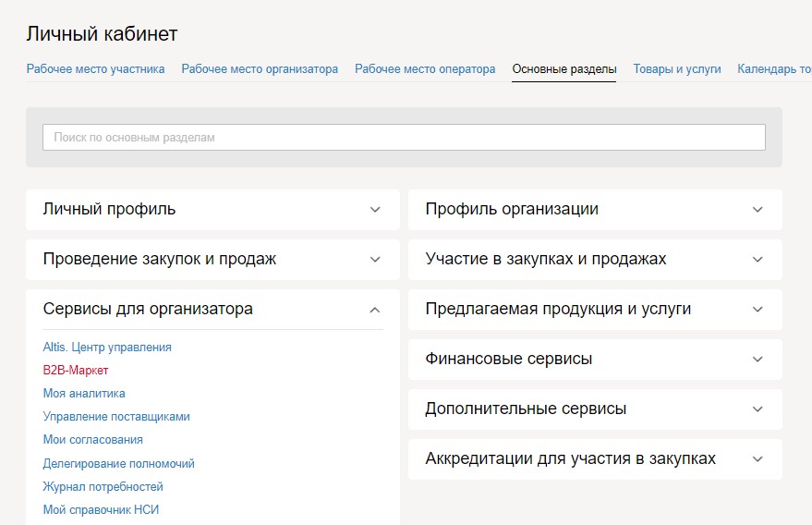Open Управление поставщиками link
The height and width of the screenshot is (525, 812).
(x=116, y=417)
